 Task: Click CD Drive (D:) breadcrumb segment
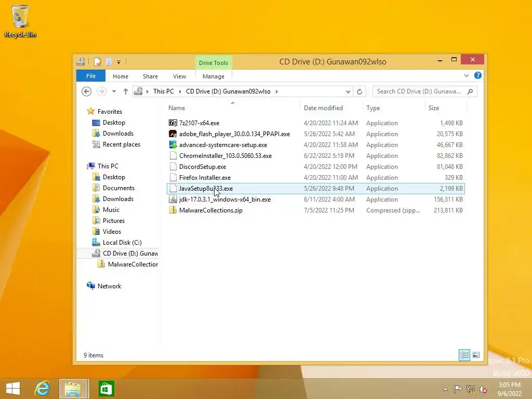tap(229, 91)
